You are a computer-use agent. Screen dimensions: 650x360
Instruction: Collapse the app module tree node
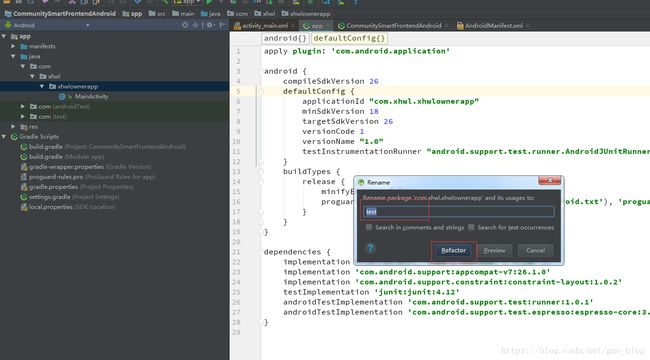point(4,36)
